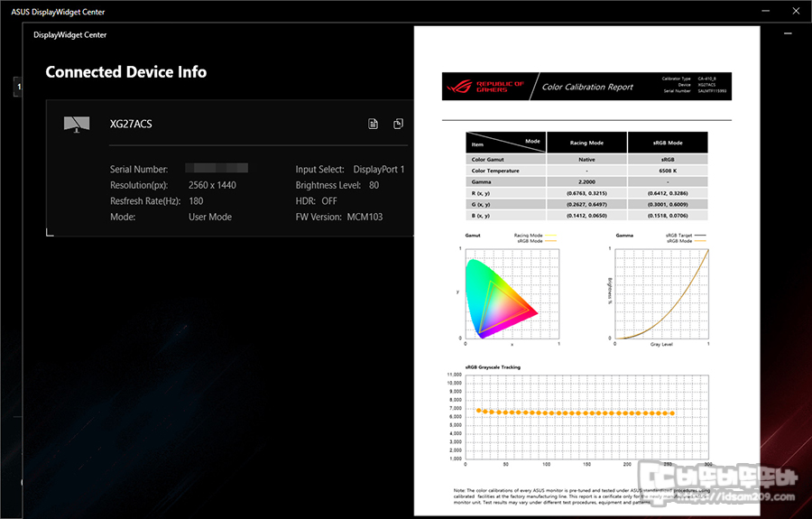
Task: Minimize the inner DisplayWidget Center panel
Action: [x=788, y=33]
